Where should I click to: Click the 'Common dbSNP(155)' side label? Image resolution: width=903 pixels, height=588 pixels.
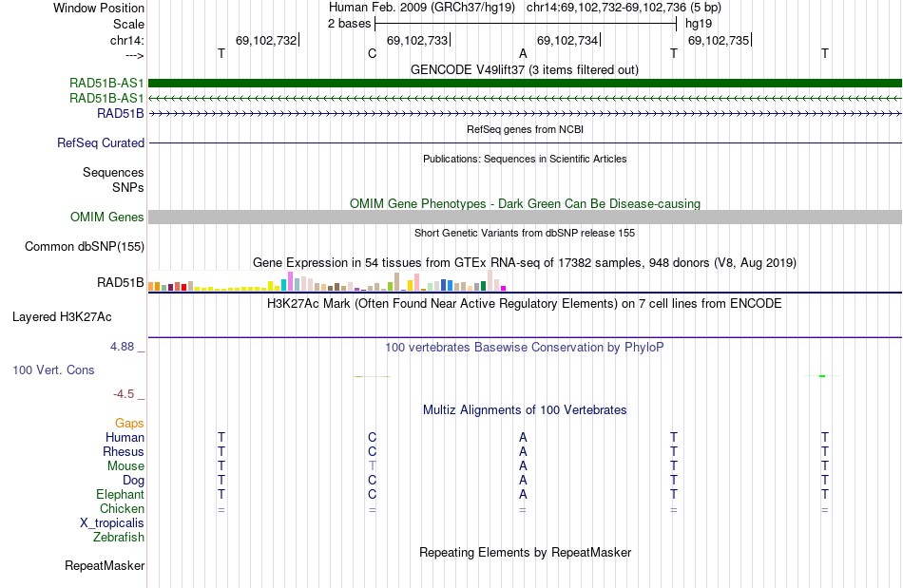[85, 247]
